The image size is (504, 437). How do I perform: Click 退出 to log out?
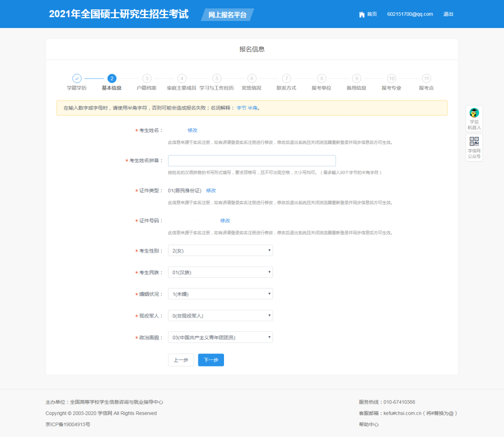(448, 14)
